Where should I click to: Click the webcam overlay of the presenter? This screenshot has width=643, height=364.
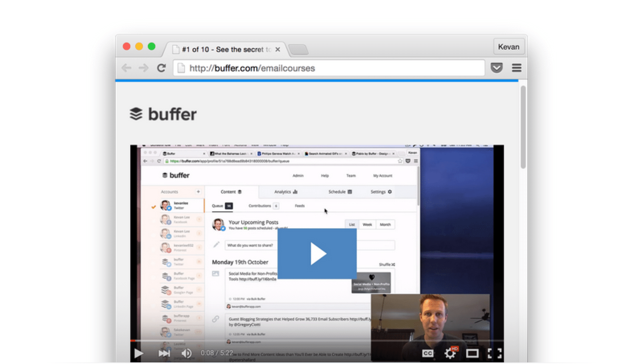[x=430, y=327]
